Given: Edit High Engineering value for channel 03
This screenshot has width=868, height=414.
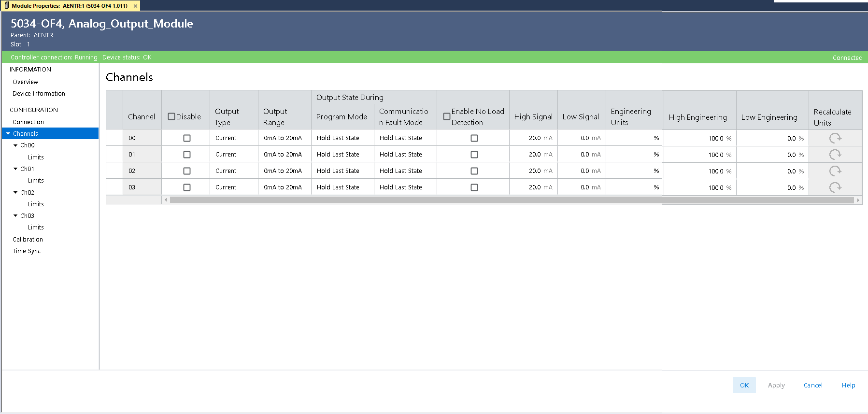Looking at the screenshot, I should click(700, 187).
